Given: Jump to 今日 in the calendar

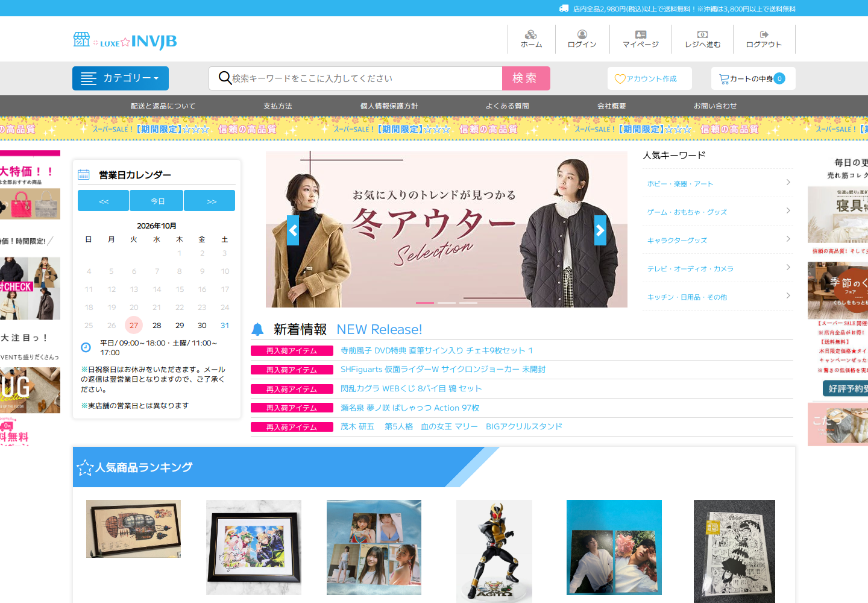Looking at the screenshot, I should pyautogui.click(x=157, y=201).
